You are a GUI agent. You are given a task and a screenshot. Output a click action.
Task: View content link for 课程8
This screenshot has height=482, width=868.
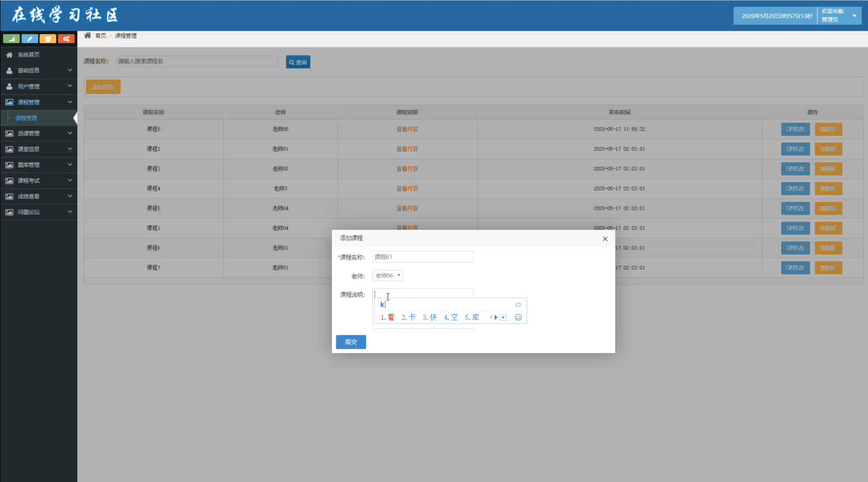coord(407,129)
